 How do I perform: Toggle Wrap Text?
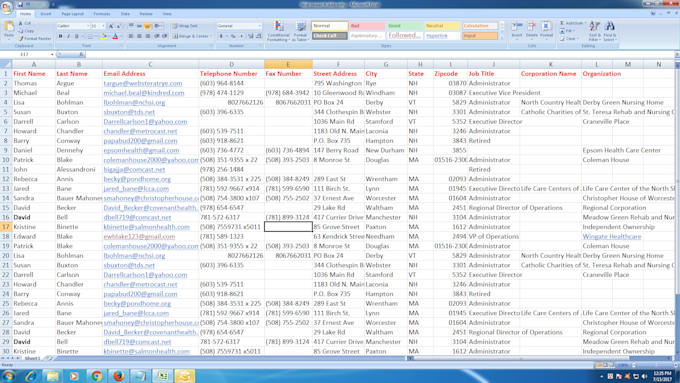(x=185, y=26)
